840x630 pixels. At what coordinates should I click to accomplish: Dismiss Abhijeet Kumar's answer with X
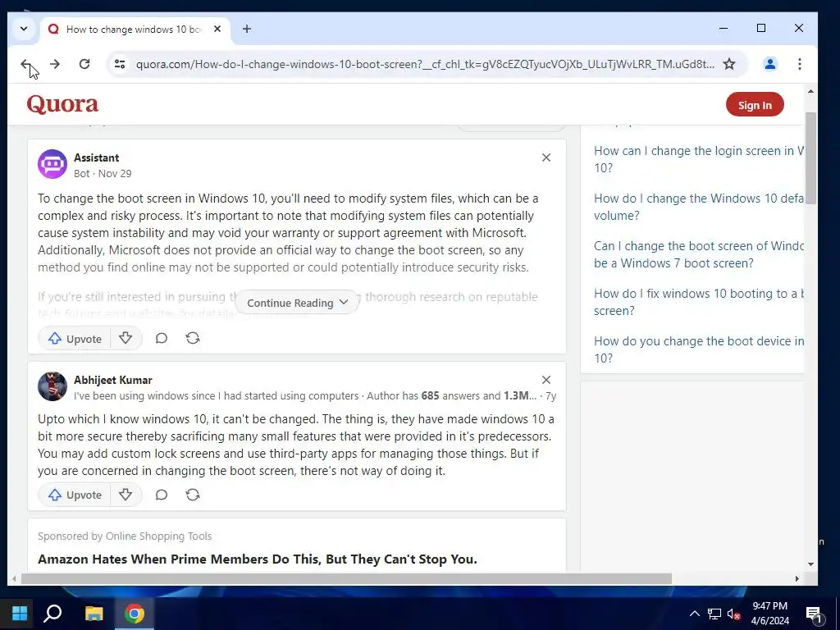546,380
